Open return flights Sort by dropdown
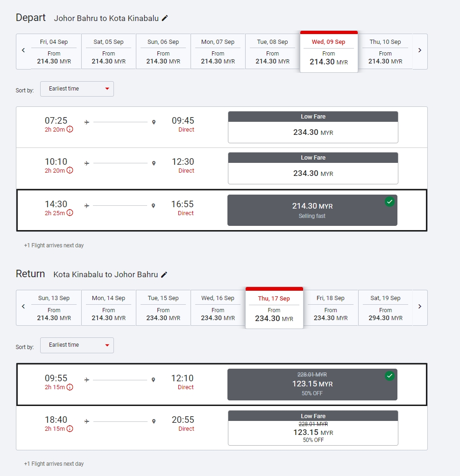 click(77, 345)
